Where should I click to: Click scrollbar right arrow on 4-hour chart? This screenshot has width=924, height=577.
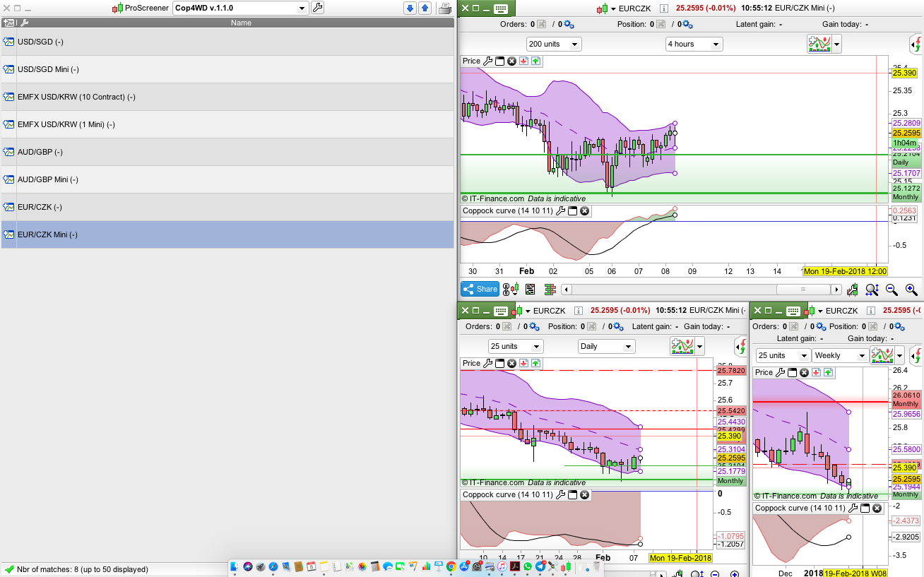tap(836, 290)
